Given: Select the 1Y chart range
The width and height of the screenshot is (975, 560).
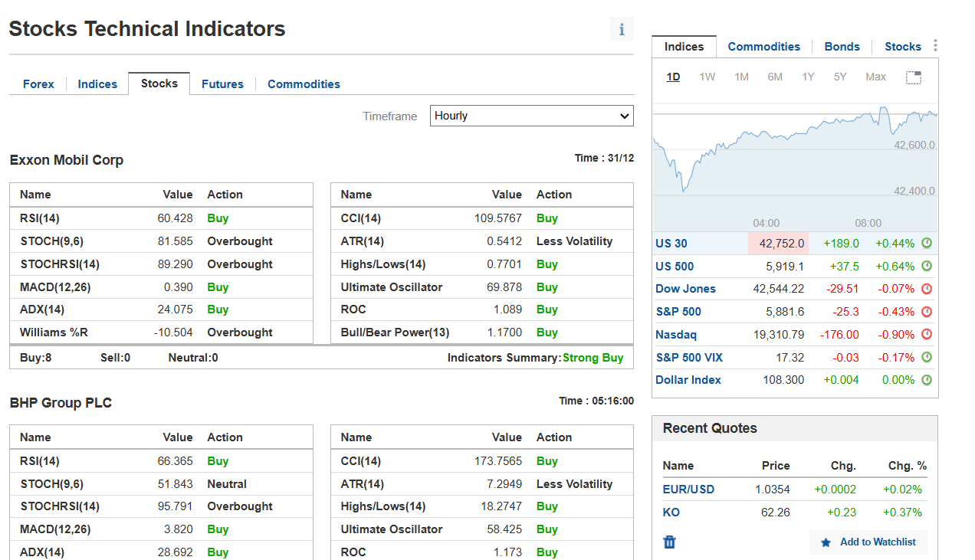Looking at the screenshot, I should pyautogui.click(x=808, y=77).
